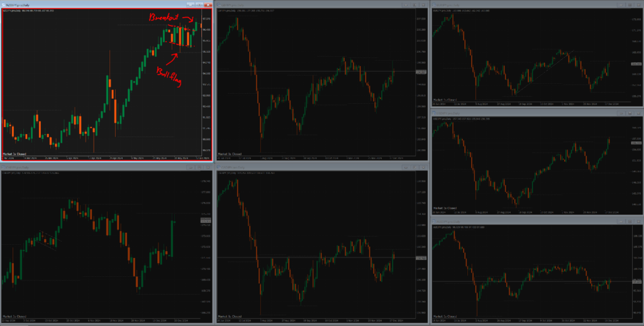Viewport: 644px width, 326px height.
Task: Click the EURJPY chart window icon
Action: [x=434, y=5]
